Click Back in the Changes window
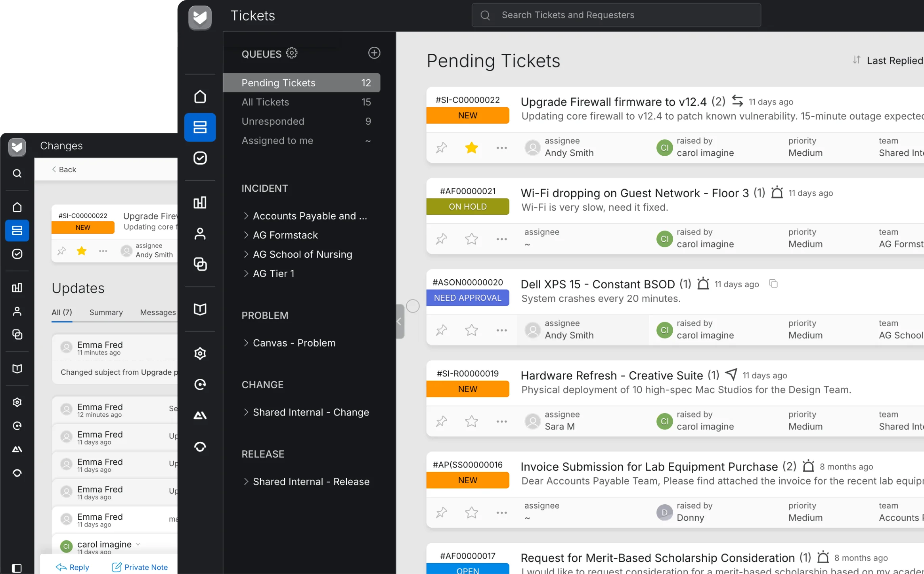The image size is (924, 574). (64, 170)
